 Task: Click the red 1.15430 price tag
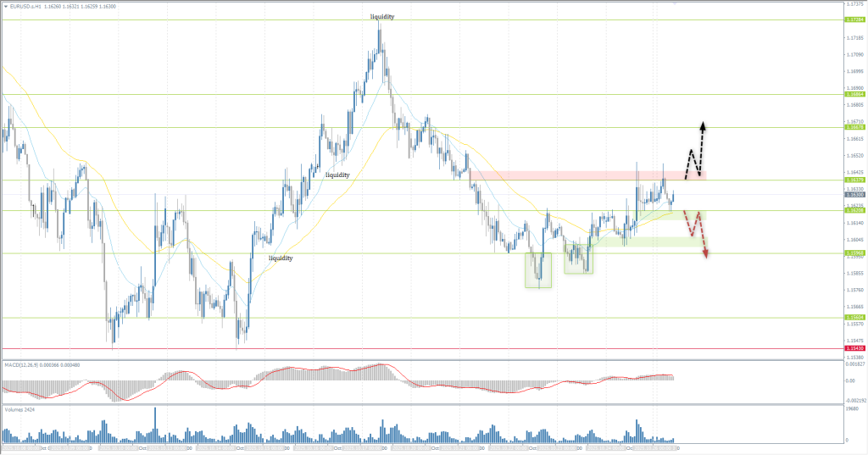coord(854,348)
